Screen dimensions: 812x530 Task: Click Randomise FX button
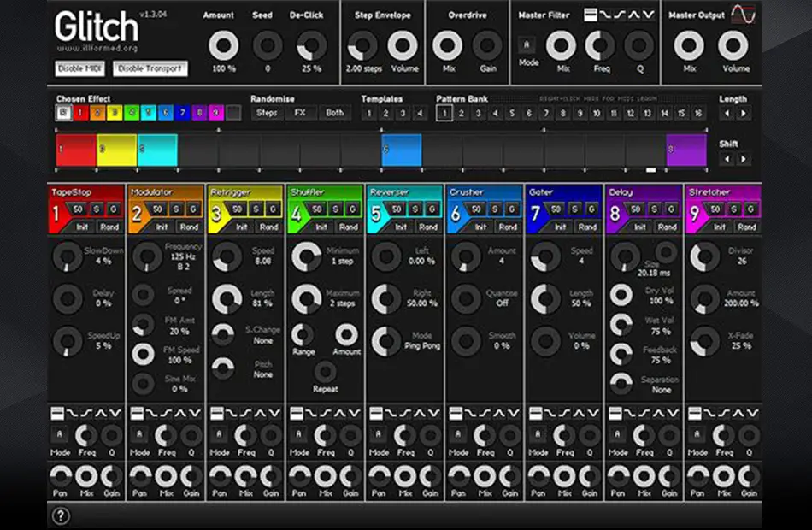click(300, 113)
